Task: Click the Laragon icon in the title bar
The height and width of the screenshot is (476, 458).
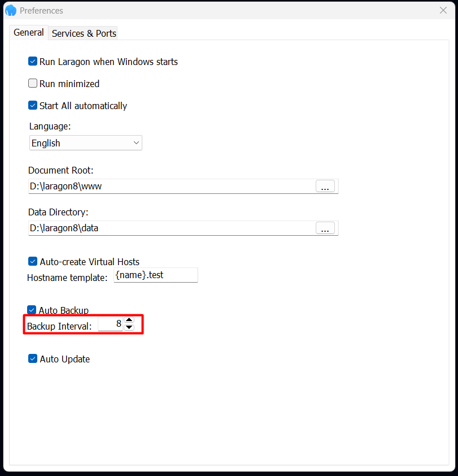Action: 10,10
